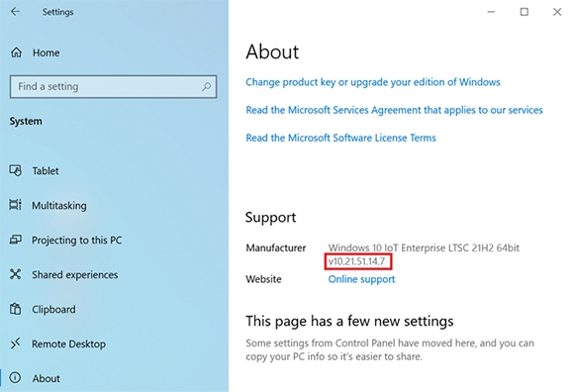Image resolution: width=574 pixels, height=392 pixels.
Task: Focus the Find a setting search box
Action: click(x=114, y=87)
